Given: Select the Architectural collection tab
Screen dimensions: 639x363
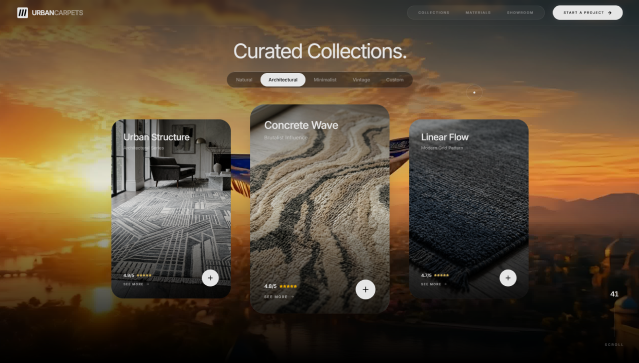Looking at the screenshot, I should pyautogui.click(x=283, y=80).
